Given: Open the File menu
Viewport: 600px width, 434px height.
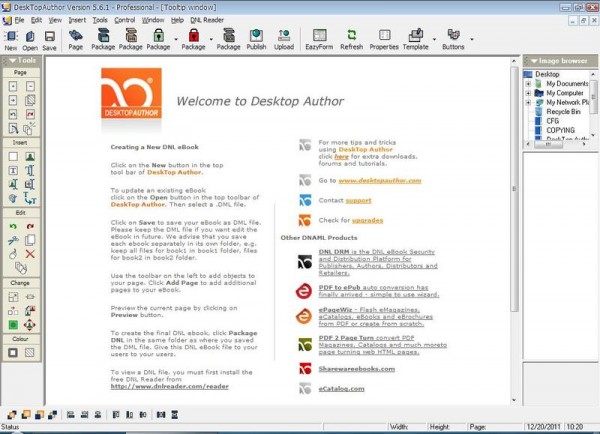Looking at the screenshot, I should point(19,20).
